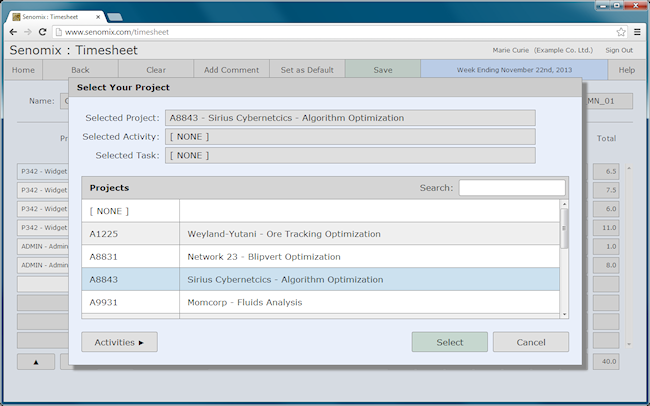
Task: Select Network 23 - Blipvert Optimization
Action: tap(264, 257)
